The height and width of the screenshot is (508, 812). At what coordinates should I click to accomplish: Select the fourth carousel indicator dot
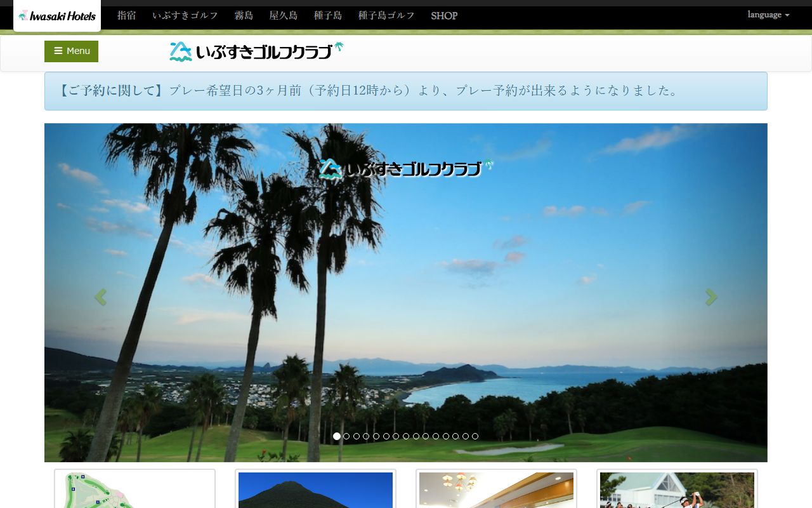[x=366, y=436]
